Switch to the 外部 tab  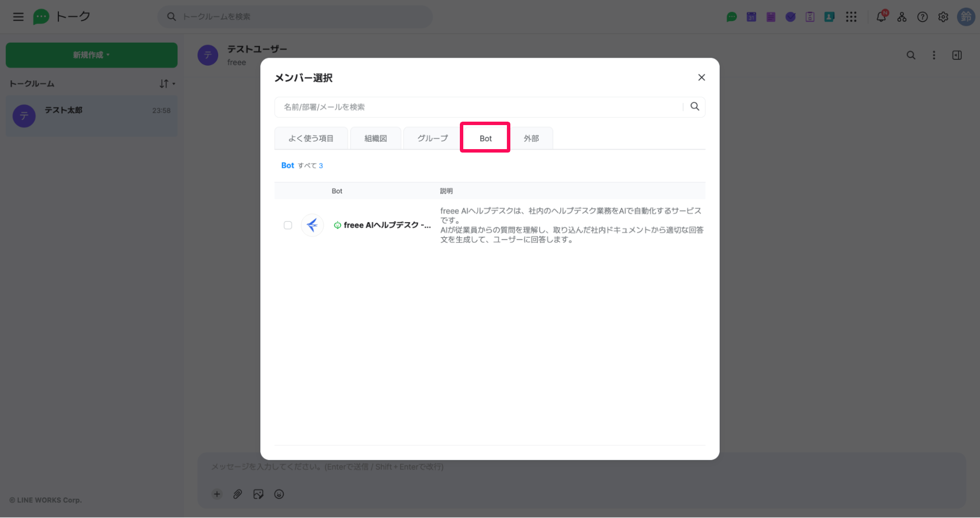[531, 138]
